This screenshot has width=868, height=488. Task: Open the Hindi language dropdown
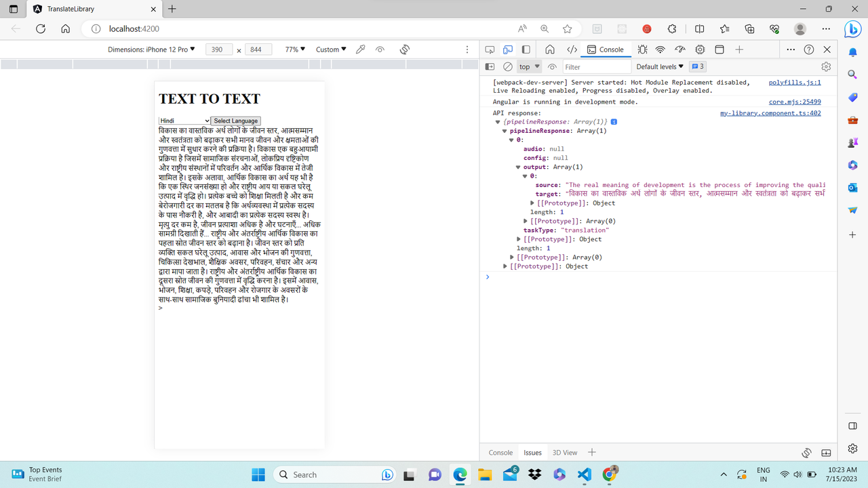click(x=184, y=121)
